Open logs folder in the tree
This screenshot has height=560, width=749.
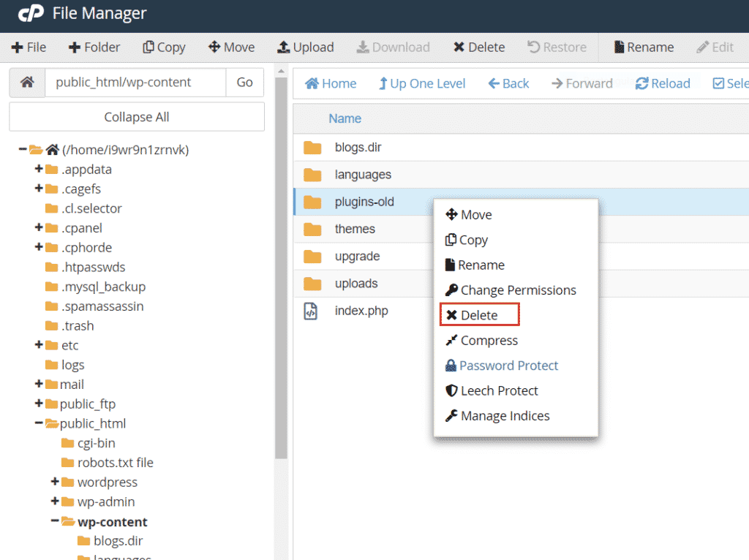point(64,366)
